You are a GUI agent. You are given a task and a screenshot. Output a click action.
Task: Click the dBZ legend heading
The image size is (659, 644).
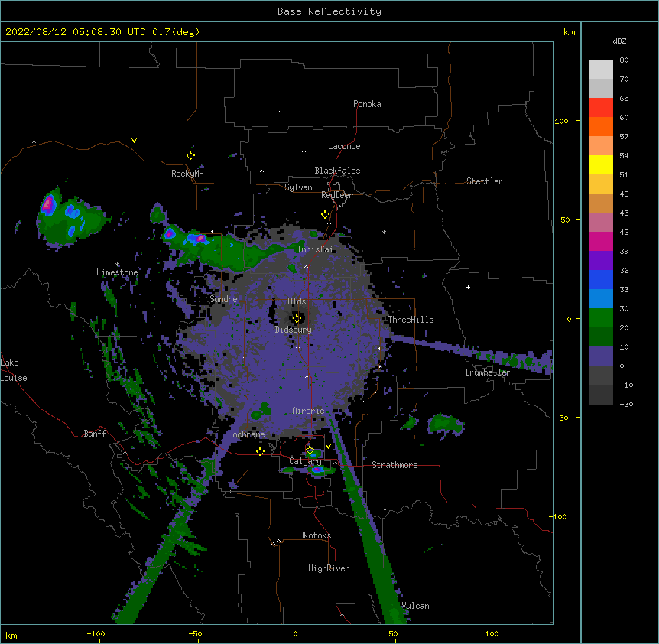click(619, 41)
